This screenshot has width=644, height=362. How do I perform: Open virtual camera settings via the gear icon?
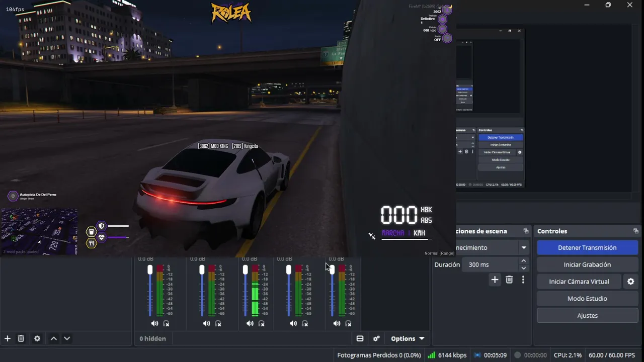click(x=631, y=282)
